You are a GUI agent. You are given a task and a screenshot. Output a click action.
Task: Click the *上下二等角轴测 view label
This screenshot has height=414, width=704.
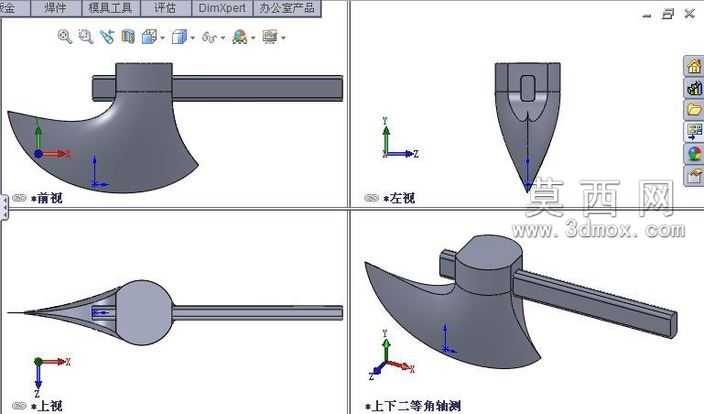coord(413,406)
